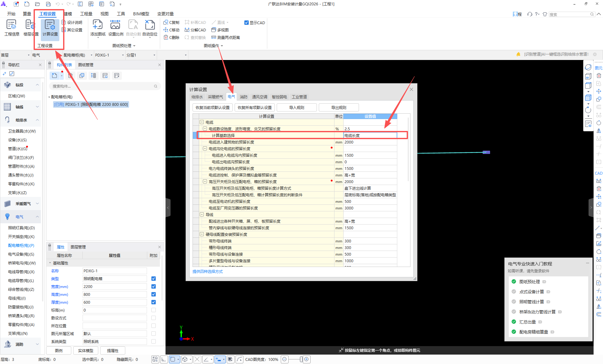603x364 pixels.
Task: Uncheck the 显示CAD checkbox
Action: pyautogui.click(x=247, y=23)
